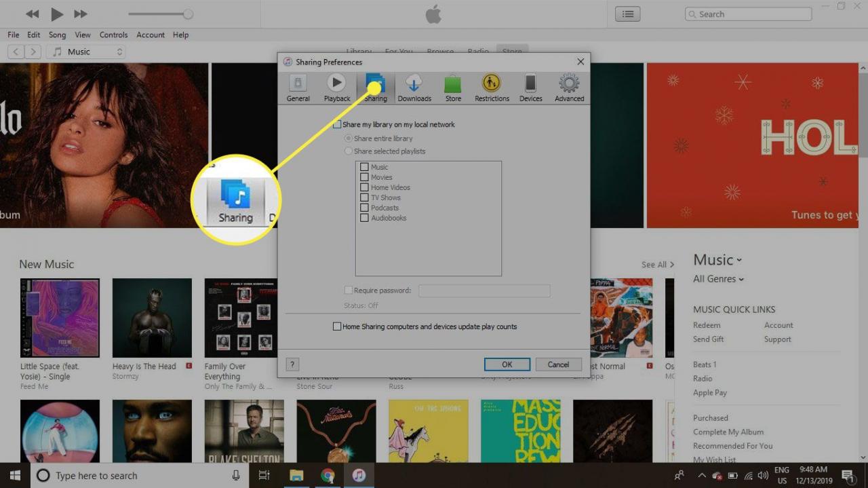868x488 pixels.
Task: Check the Podcasts playlist box
Action: tap(365, 208)
